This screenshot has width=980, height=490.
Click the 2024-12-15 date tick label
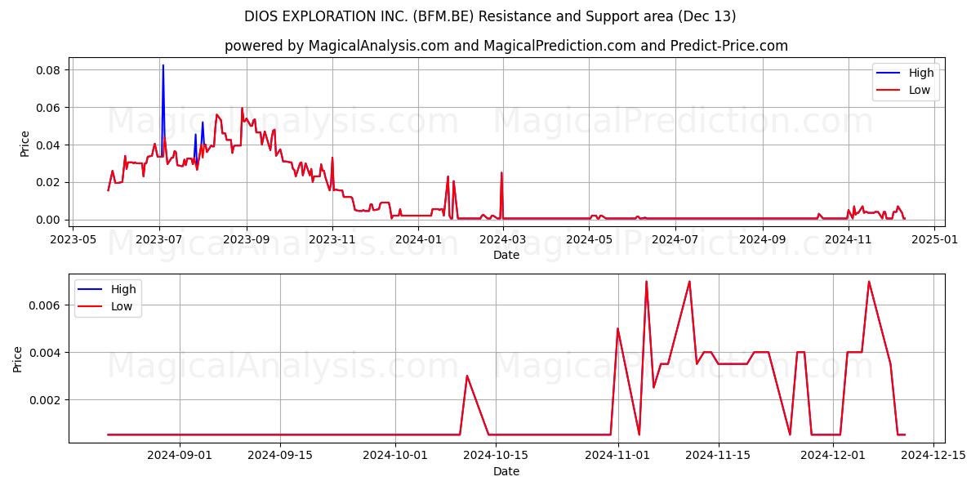tap(933, 455)
